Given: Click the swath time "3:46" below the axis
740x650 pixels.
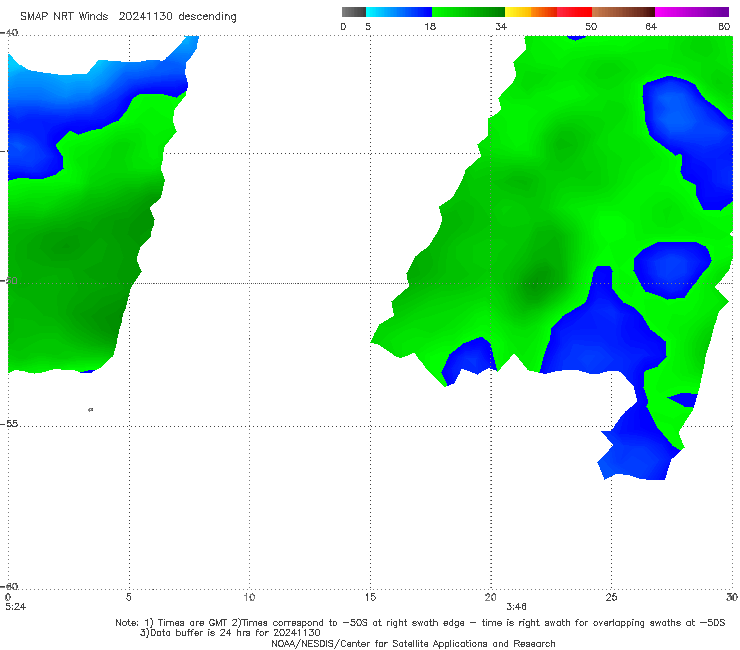Looking at the screenshot, I should click(516, 607).
